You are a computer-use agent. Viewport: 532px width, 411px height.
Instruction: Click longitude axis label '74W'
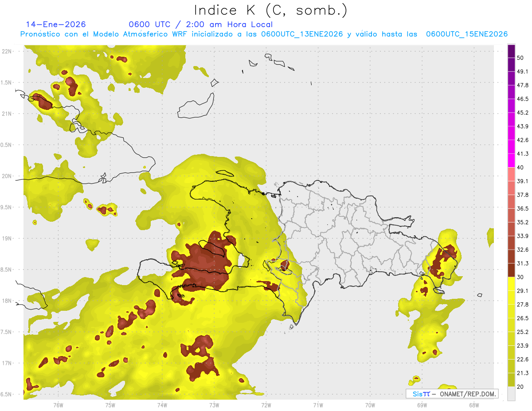[x=162, y=405]
